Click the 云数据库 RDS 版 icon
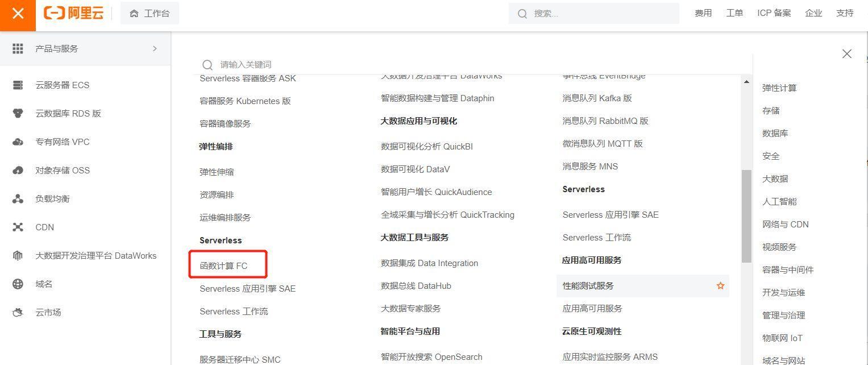The image size is (868, 365). (18, 114)
